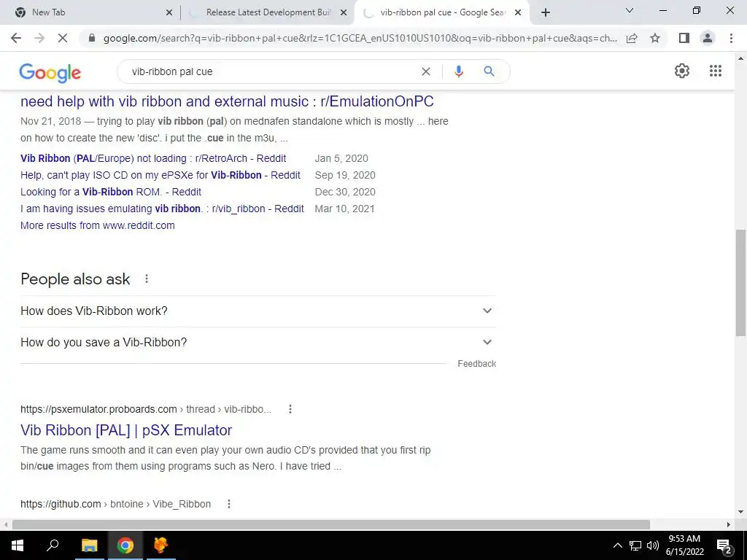The width and height of the screenshot is (747, 560).
Task: Click the psxemulator.proboards.com breadcrumb URL
Action: pos(146,409)
